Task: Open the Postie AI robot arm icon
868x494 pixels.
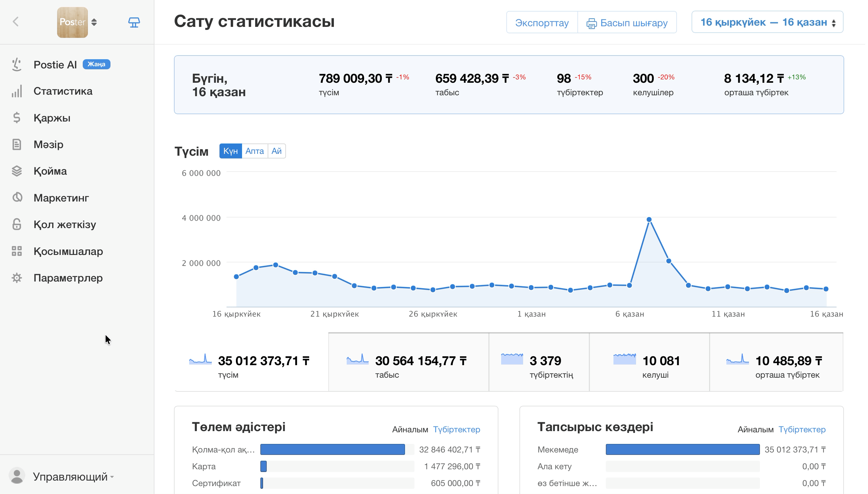Action: (x=16, y=64)
